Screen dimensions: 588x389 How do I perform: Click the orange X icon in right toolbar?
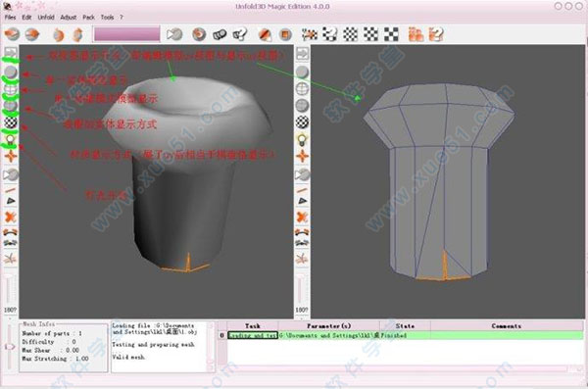click(x=302, y=217)
